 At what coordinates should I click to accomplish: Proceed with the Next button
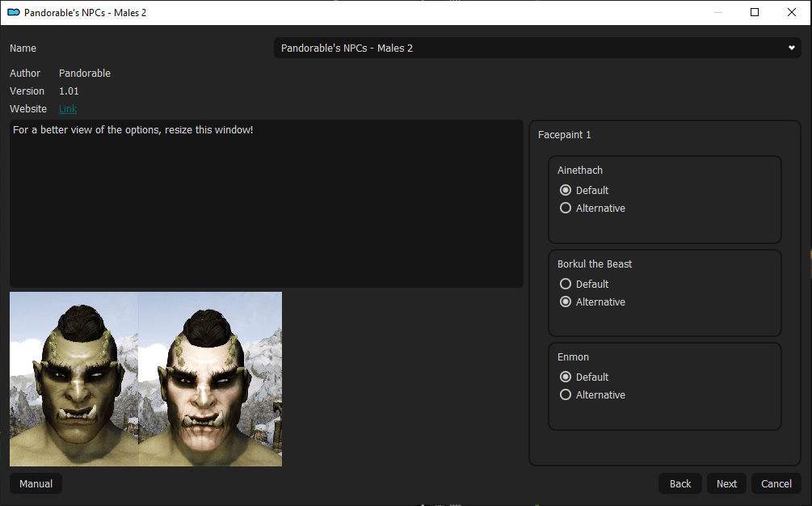point(726,483)
